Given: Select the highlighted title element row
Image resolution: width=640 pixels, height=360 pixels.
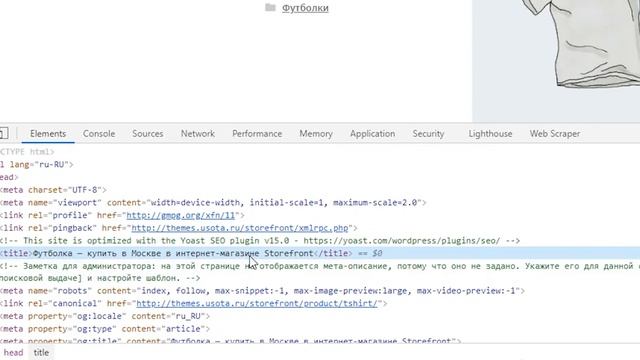Looking at the screenshot, I should pos(320,253).
